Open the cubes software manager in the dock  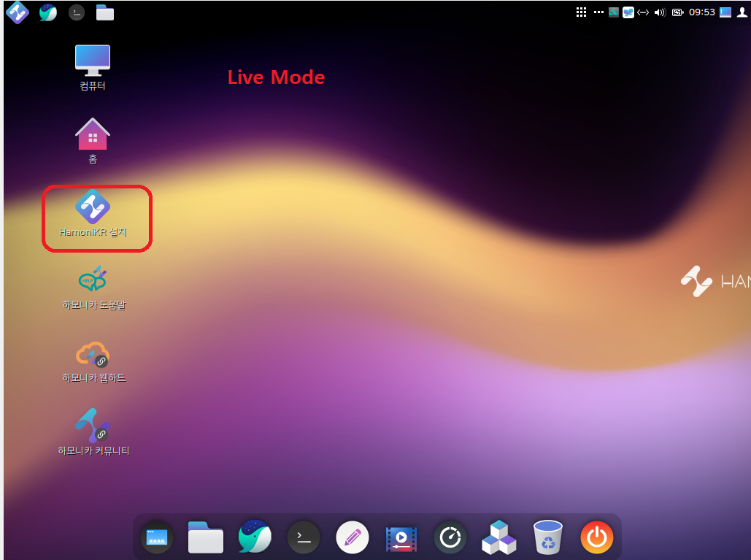point(499,537)
